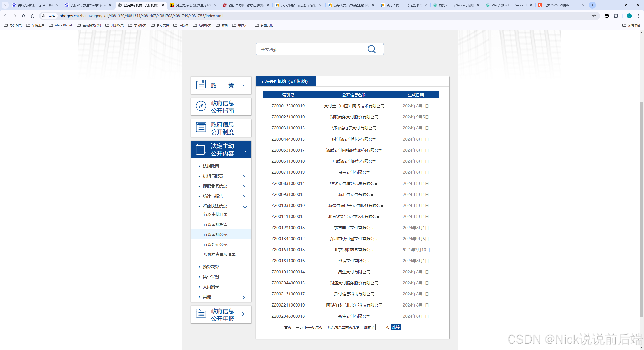The image size is (644, 350).
Task: Select 行政处罚公示 in the sidebar menu
Action: [x=215, y=244]
